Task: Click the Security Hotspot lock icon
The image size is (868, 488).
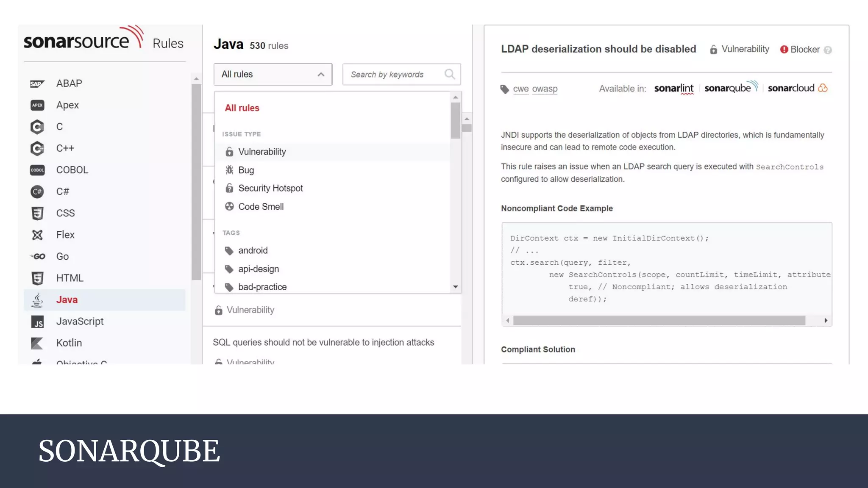Action: (229, 188)
